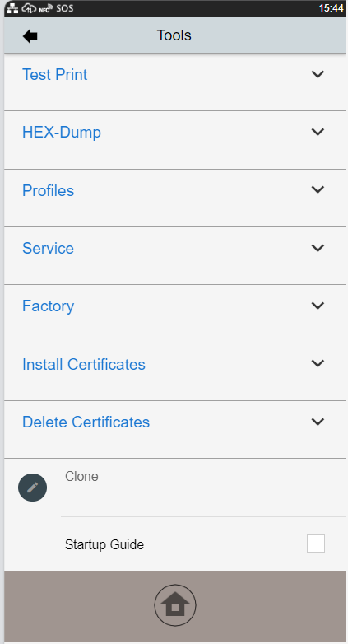Screen dimensions: 348x644
Task: Click the cloud sync icon in status bar
Action: [x=29, y=7]
